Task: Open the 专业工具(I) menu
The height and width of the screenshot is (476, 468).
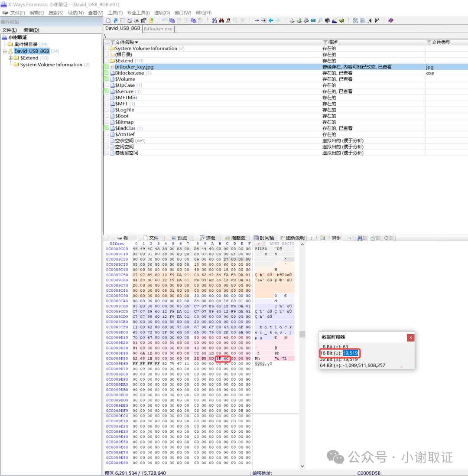Action: tap(138, 13)
